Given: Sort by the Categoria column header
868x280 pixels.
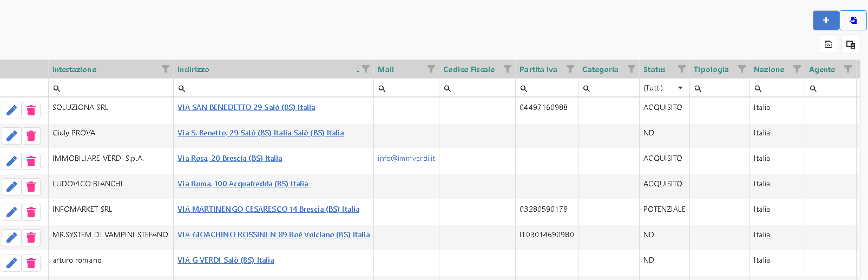Looking at the screenshot, I should (x=600, y=69).
